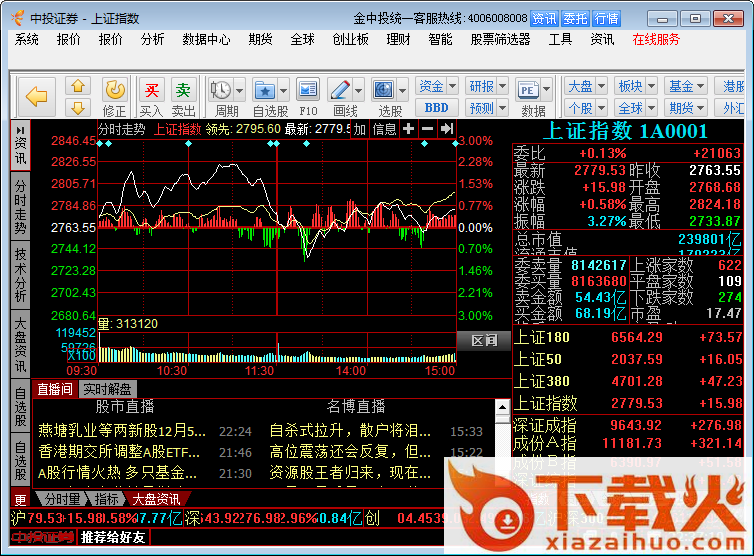Click the 中投证券 logo in title bar
754x556 pixels.
coord(18,18)
